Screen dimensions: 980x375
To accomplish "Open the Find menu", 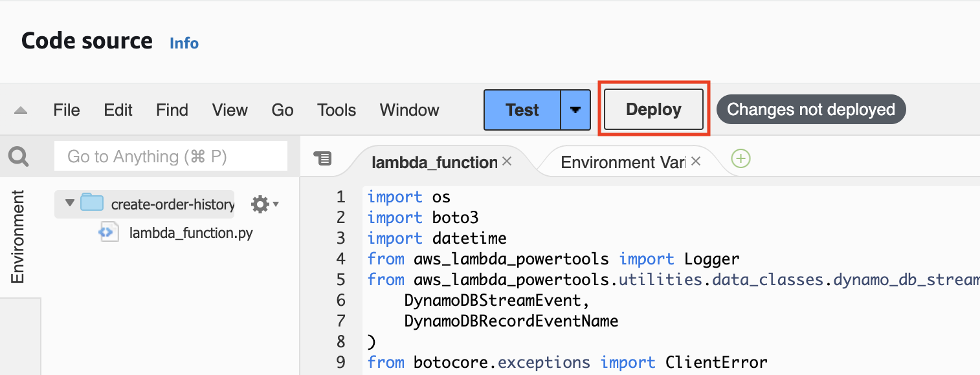I will [x=172, y=110].
